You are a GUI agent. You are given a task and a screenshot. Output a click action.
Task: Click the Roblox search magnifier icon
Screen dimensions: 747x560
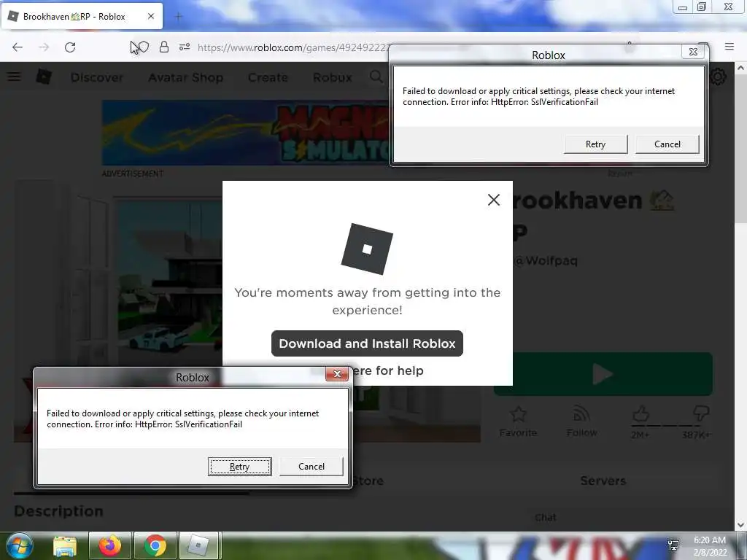click(376, 77)
